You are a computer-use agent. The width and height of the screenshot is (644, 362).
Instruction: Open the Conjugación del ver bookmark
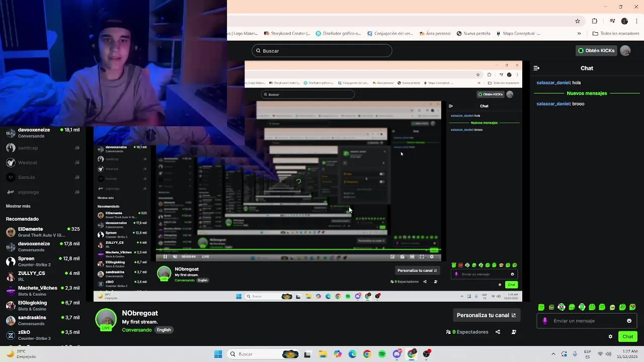(390, 34)
